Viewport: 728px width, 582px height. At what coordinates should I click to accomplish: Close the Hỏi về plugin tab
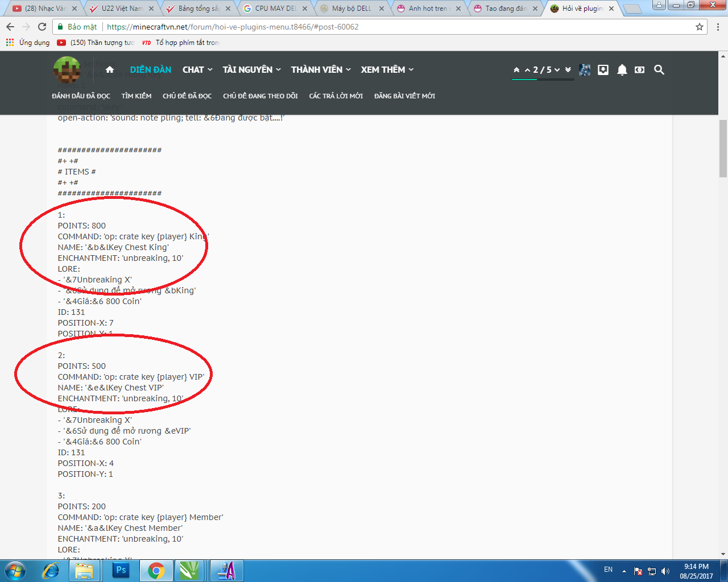[611, 9]
